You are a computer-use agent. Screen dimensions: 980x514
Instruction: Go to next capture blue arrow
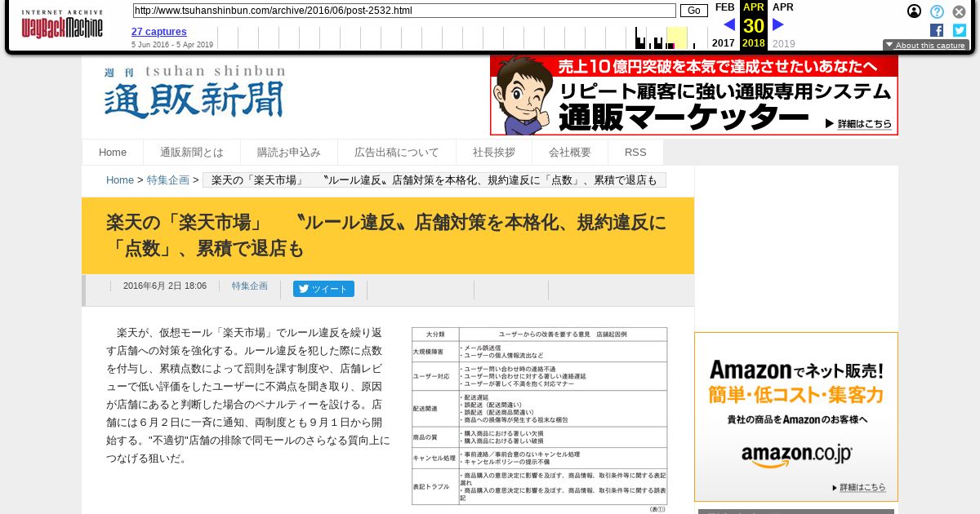tap(777, 24)
